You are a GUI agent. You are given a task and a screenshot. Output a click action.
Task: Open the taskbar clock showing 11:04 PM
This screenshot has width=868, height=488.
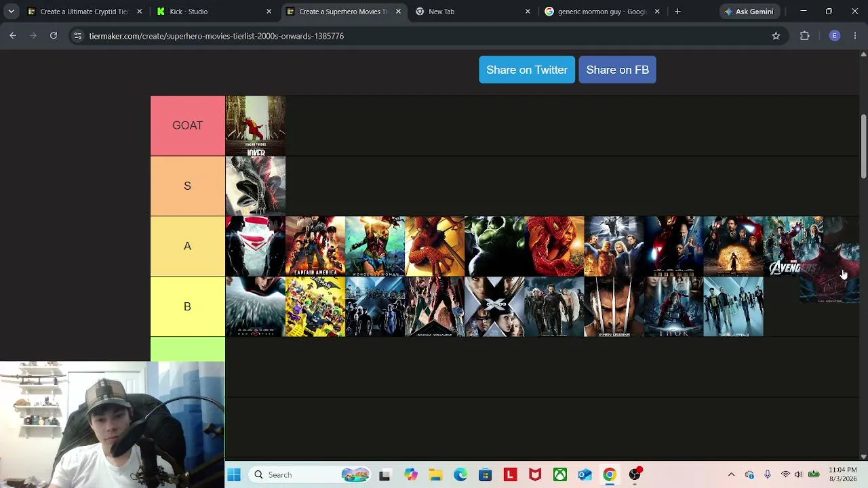[843, 474]
